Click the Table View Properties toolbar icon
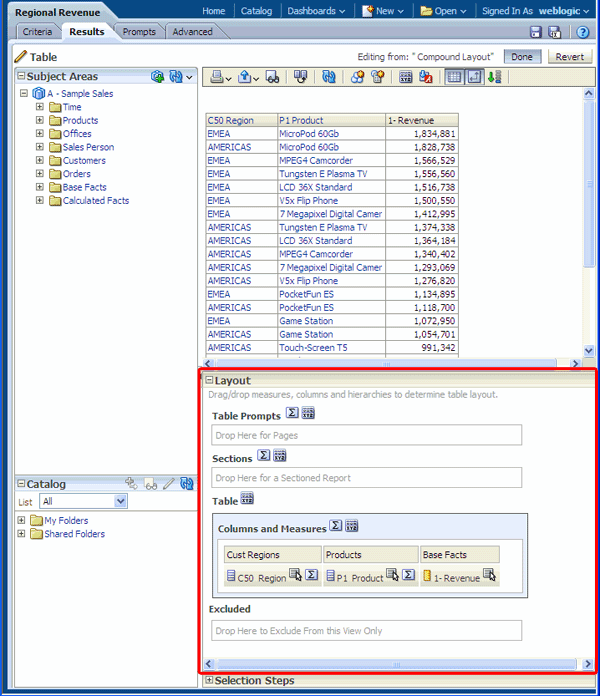600x696 pixels. coord(406,77)
